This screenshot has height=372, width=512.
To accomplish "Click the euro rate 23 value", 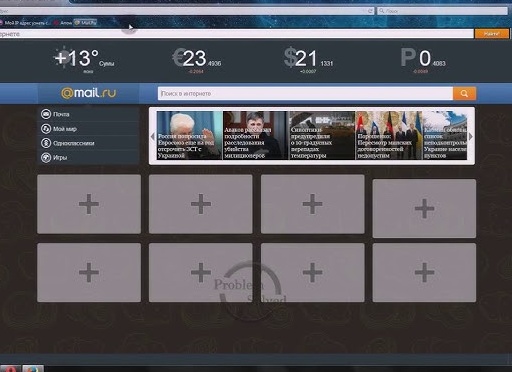I will point(195,58).
